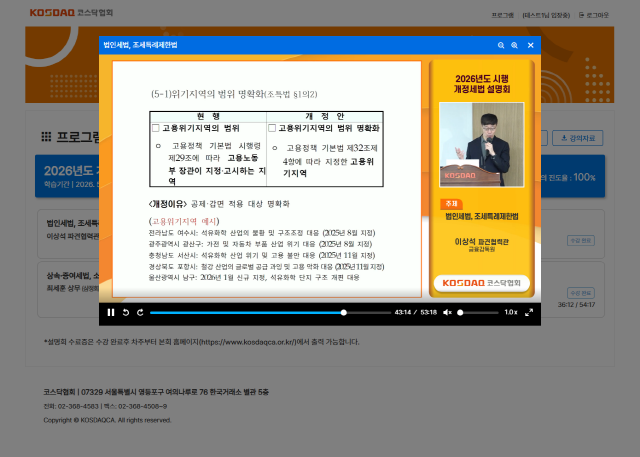640x457 pixels.
Task: Click the KOSDAQ 코스닥협회 logo in the page header
Action: click(71, 13)
